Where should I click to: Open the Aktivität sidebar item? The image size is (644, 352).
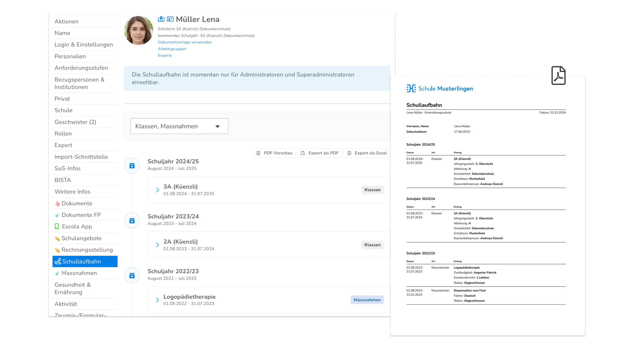tap(85, 304)
